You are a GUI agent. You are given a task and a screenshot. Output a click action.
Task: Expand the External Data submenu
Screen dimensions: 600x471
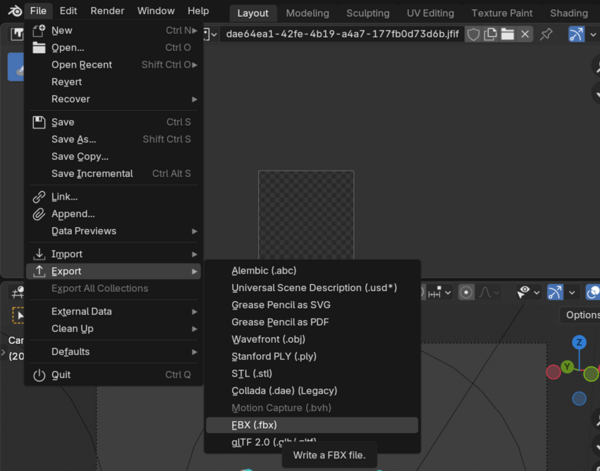tap(114, 311)
